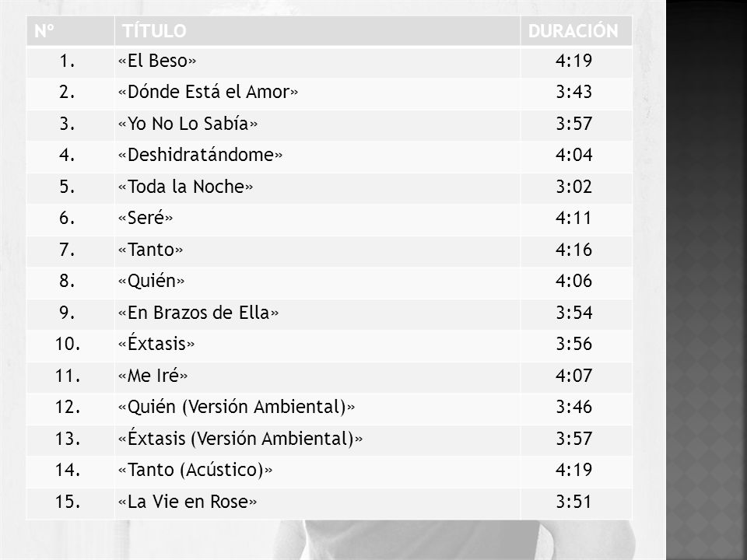Click «Quién (Versión Ambiental)» title
Viewport: 747px width, 560px height.
tap(237, 407)
